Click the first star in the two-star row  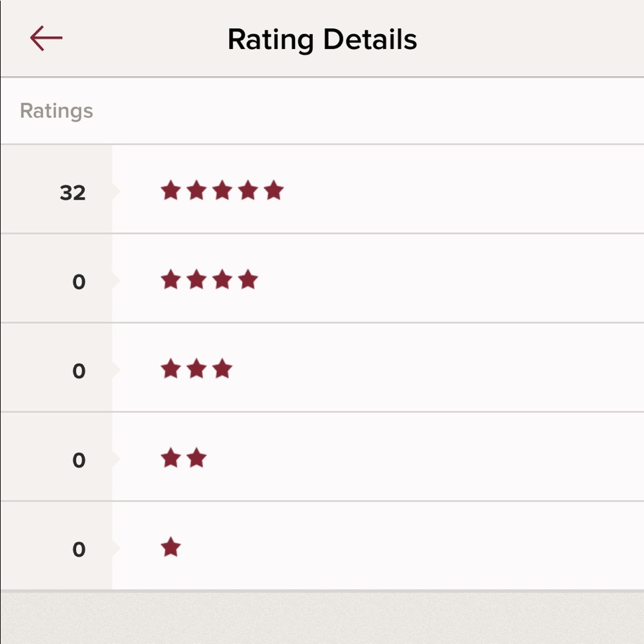tap(171, 459)
